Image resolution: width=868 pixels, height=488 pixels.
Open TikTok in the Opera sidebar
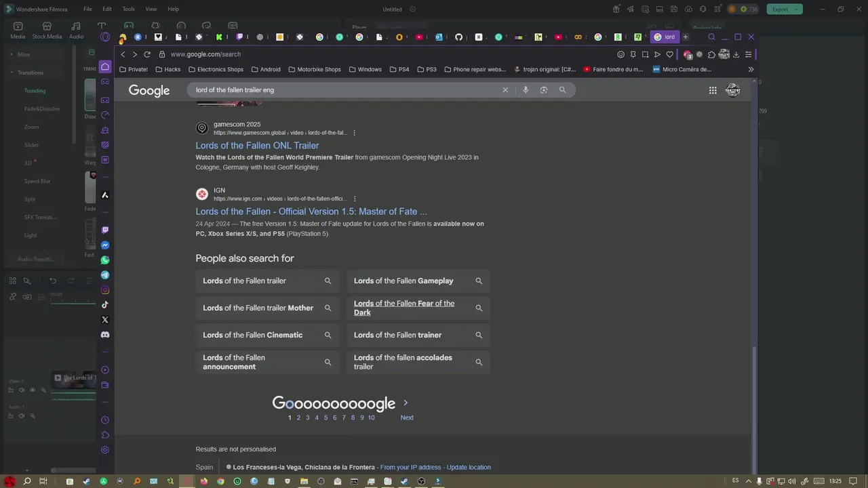coord(105,305)
